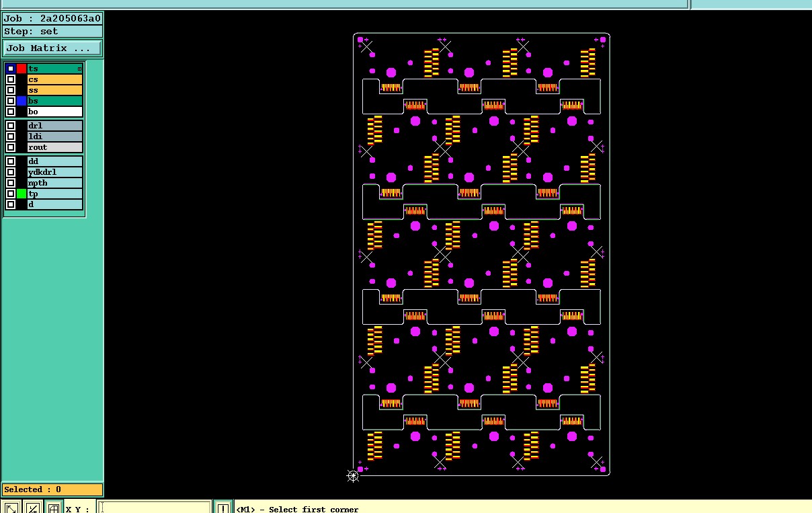812x513 pixels.
Task: Select the ts layer name
Action: point(55,69)
